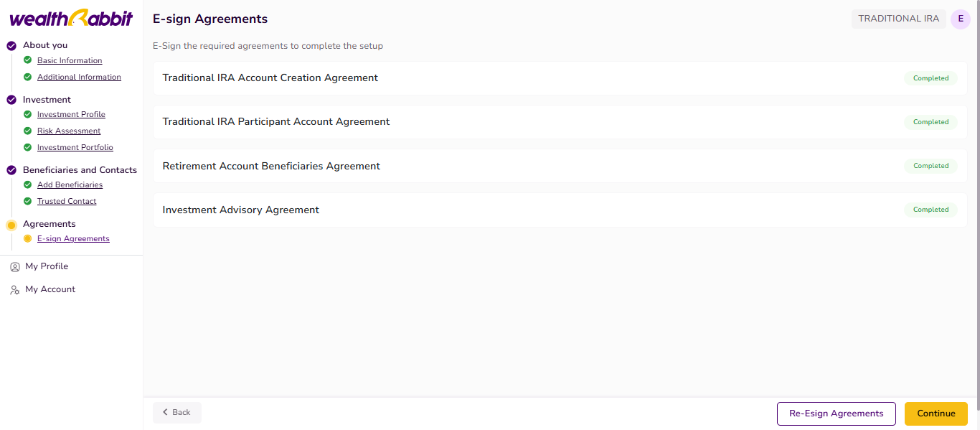The width and height of the screenshot is (980, 430).
Task: Click the My Account user icon
Action: tap(14, 290)
